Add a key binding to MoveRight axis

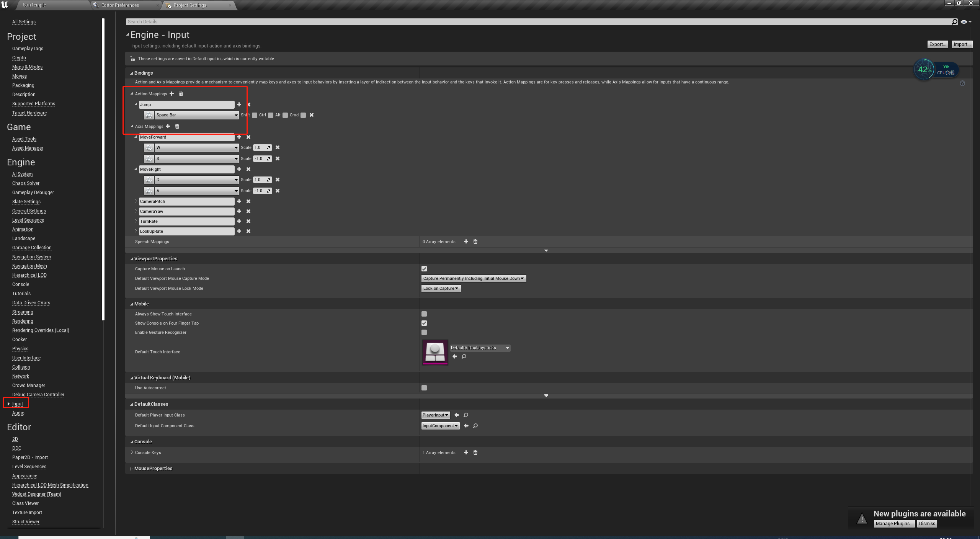[239, 169]
